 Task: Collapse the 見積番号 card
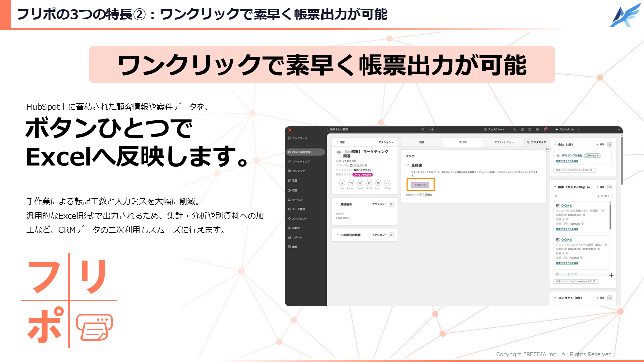[337, 204]
